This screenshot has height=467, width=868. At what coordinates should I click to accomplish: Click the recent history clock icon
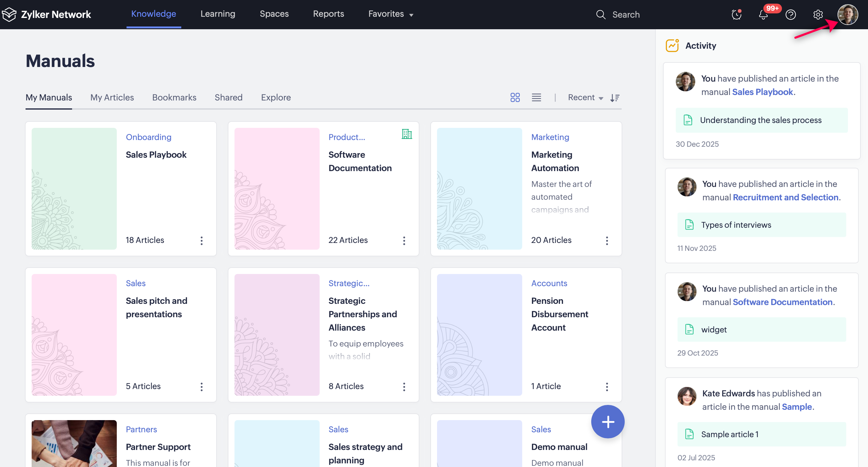(x=736, y=15)
